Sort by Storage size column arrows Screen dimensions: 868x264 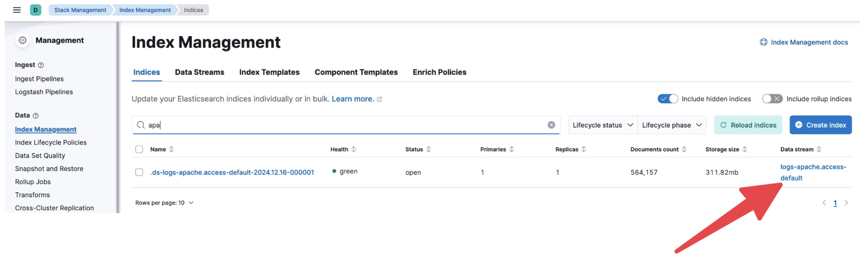pyautogui.click(x=744, y=149)
